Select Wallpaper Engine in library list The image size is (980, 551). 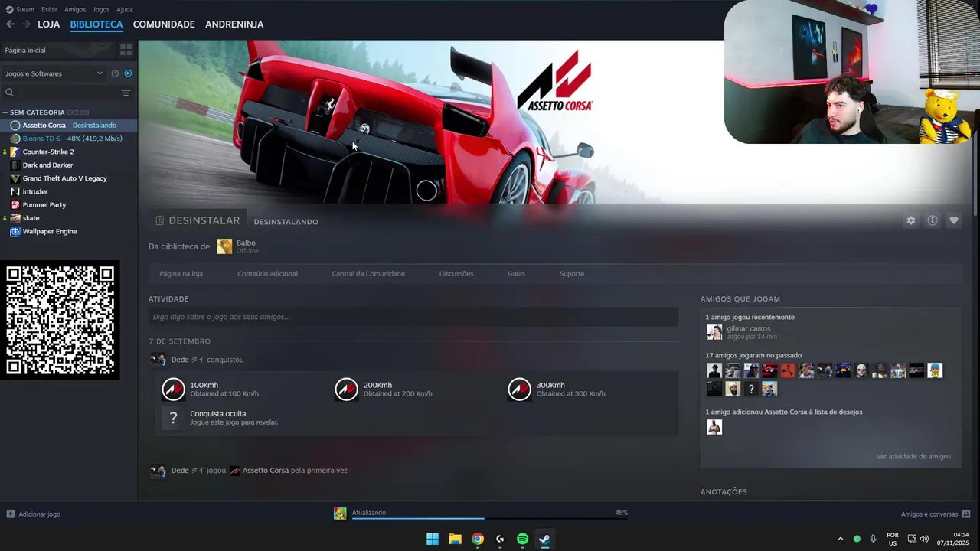(x=69, y=231)
